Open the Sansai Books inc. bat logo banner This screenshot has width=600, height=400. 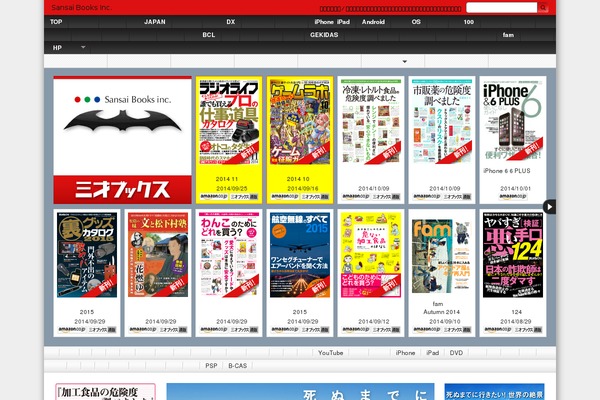coord(122,140)
